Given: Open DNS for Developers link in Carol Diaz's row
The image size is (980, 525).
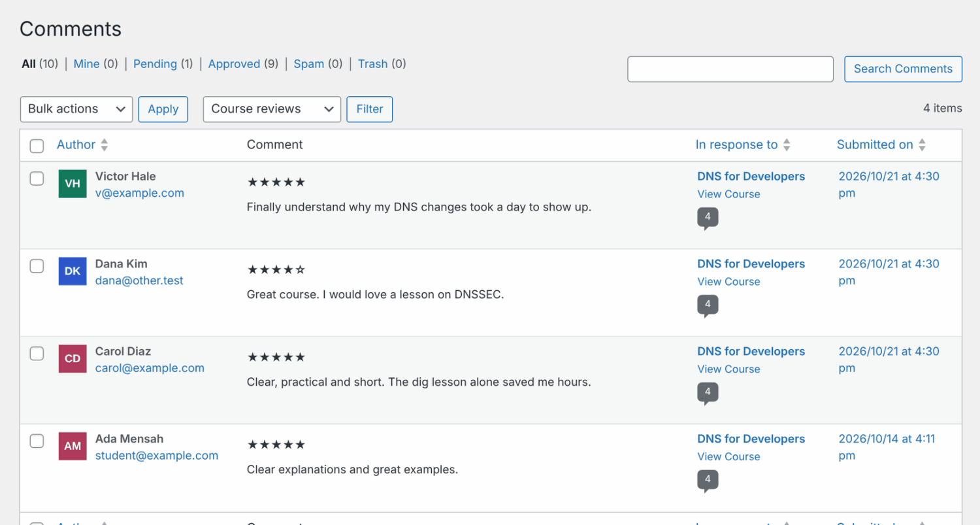Looking at the screenshot, I should tap(751, 352).
